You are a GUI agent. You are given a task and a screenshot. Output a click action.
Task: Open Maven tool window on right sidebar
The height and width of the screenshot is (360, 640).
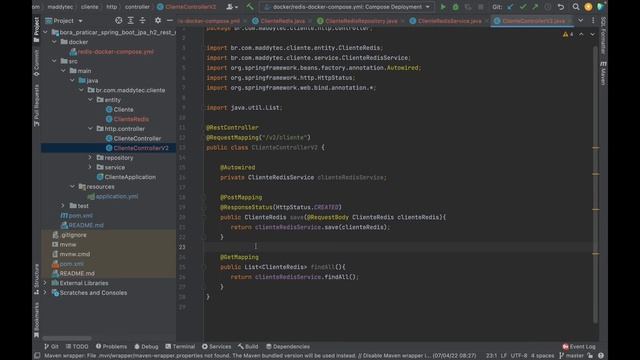pos(603,73)
